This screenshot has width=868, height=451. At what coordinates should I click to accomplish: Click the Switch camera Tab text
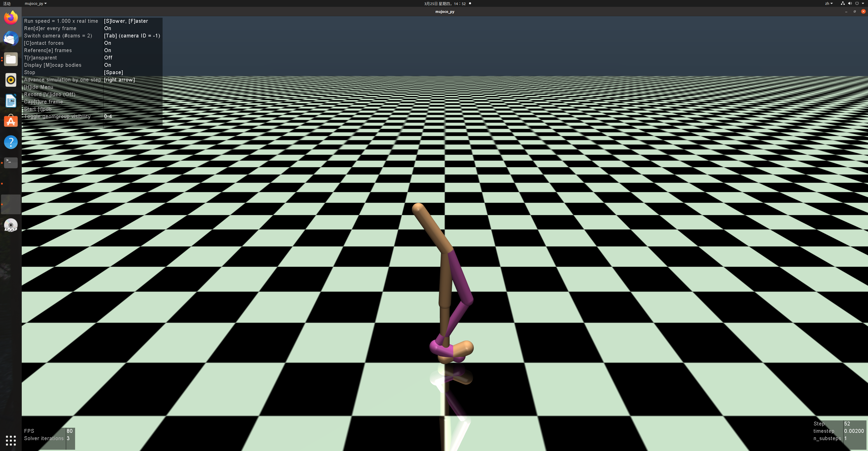click(x=132, y=36)
